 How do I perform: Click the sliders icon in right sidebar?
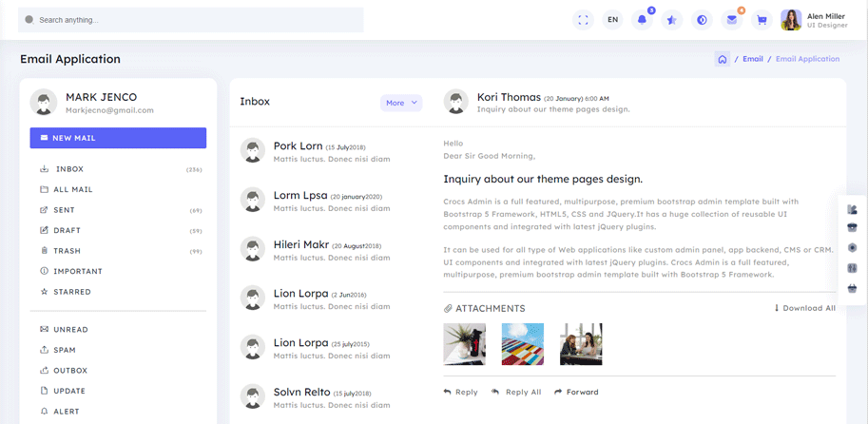[x=852, y=268]
